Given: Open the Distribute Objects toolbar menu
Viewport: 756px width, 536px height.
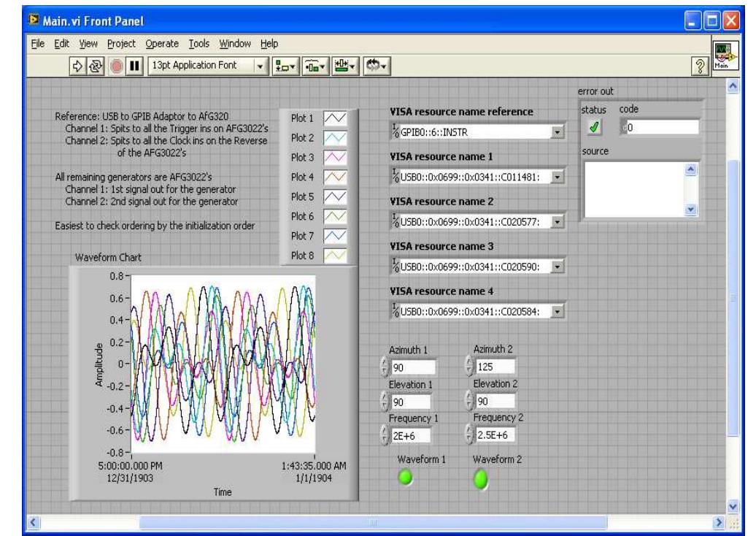Looking at the screenshot, I should pyautogui.click(x=315, y=66).
